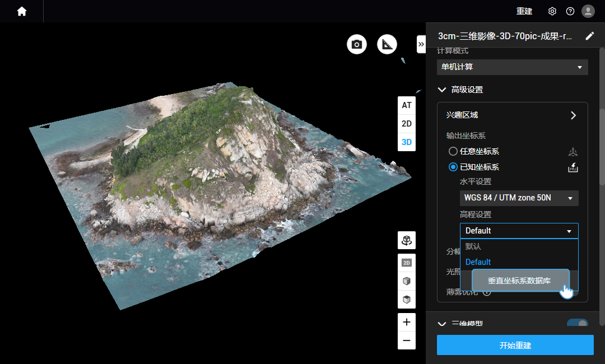Click the axis icon beside 任意坐标系
Screen dimensions: 605x364
coord(573,152)
